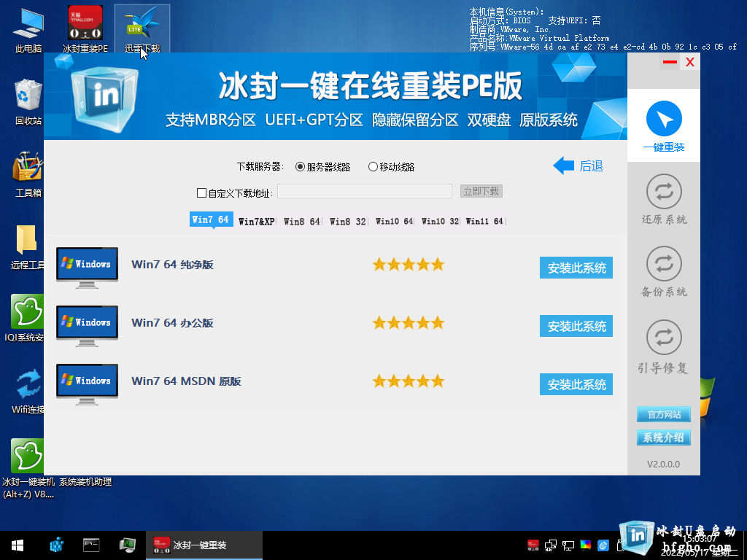The image size is (747, 560).
Task: Minimize the 冰封一键重装 window
Action: [x=670, y=62]
